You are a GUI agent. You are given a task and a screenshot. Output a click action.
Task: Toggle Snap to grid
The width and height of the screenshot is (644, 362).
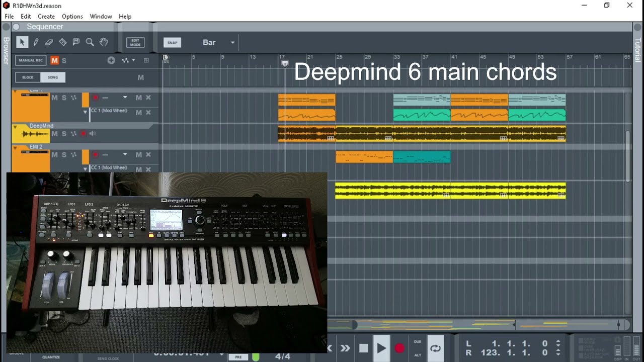point(172,43)
